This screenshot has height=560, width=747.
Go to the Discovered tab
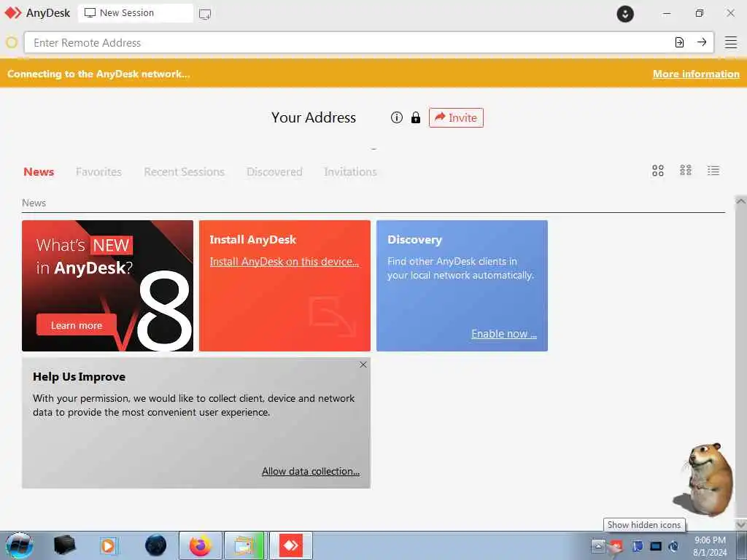(x=274, y=172)
